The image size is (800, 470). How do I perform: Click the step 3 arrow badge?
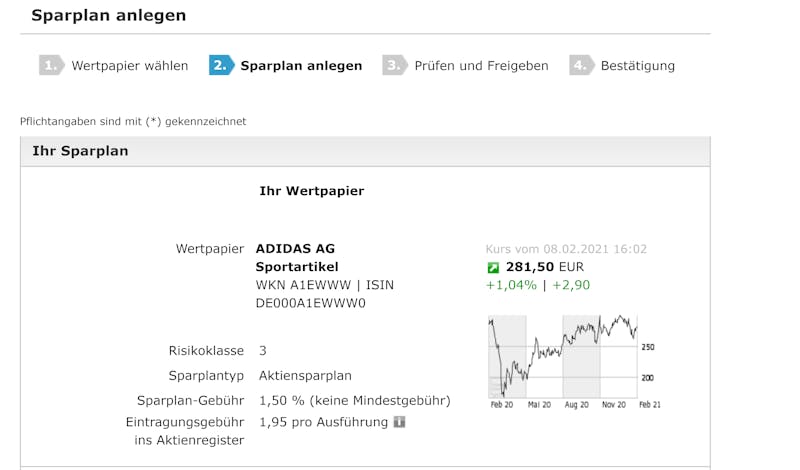(395, 65)
